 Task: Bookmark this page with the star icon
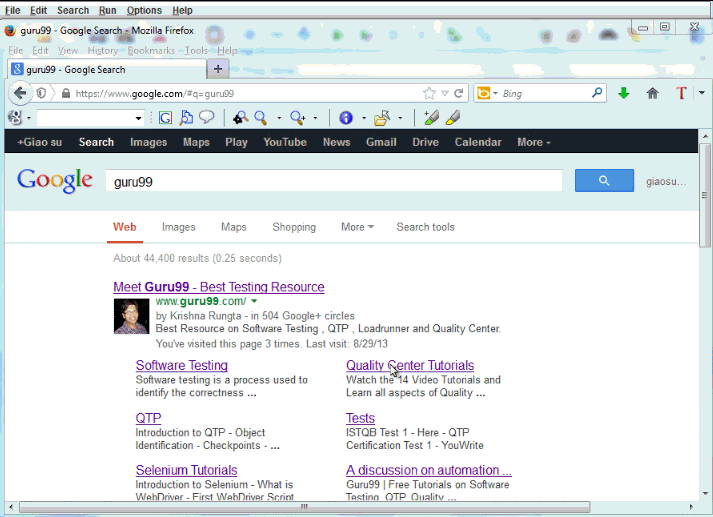[429, 93]
